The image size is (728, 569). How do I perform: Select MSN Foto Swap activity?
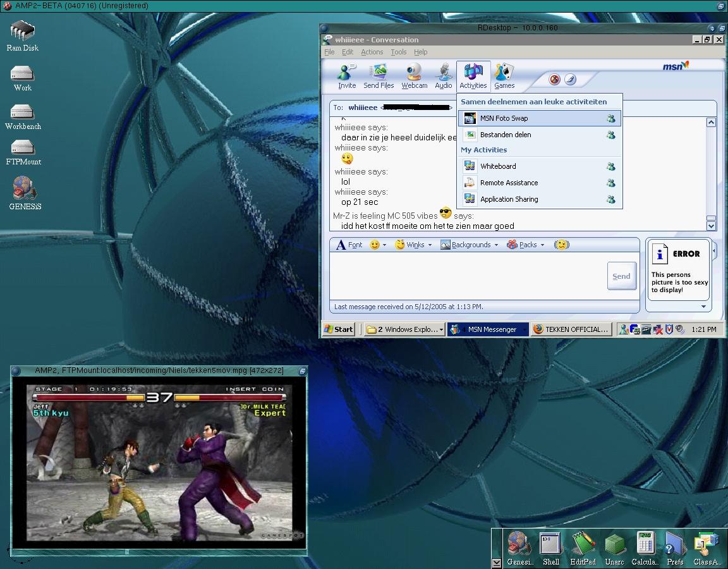[x=540, y=118]
